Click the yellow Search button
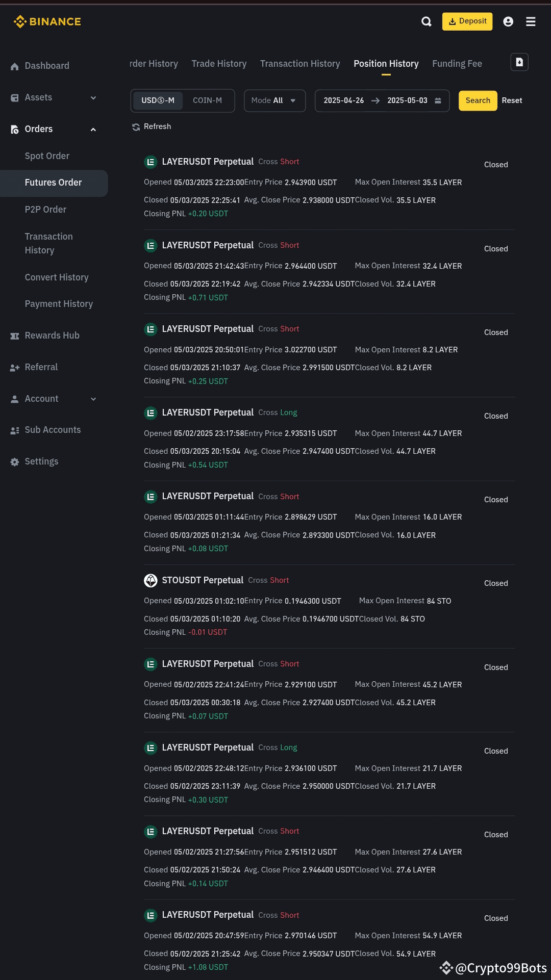 [x=478, y=100]
